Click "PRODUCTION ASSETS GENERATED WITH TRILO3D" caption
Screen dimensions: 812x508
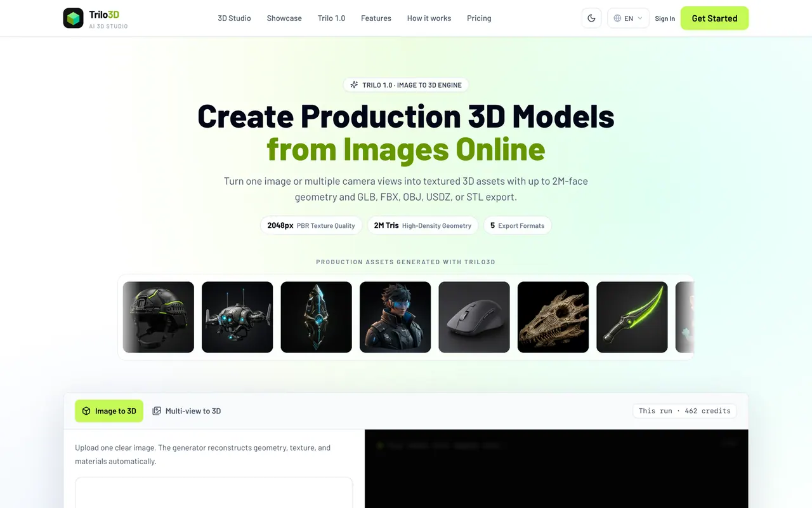(406, 262)
